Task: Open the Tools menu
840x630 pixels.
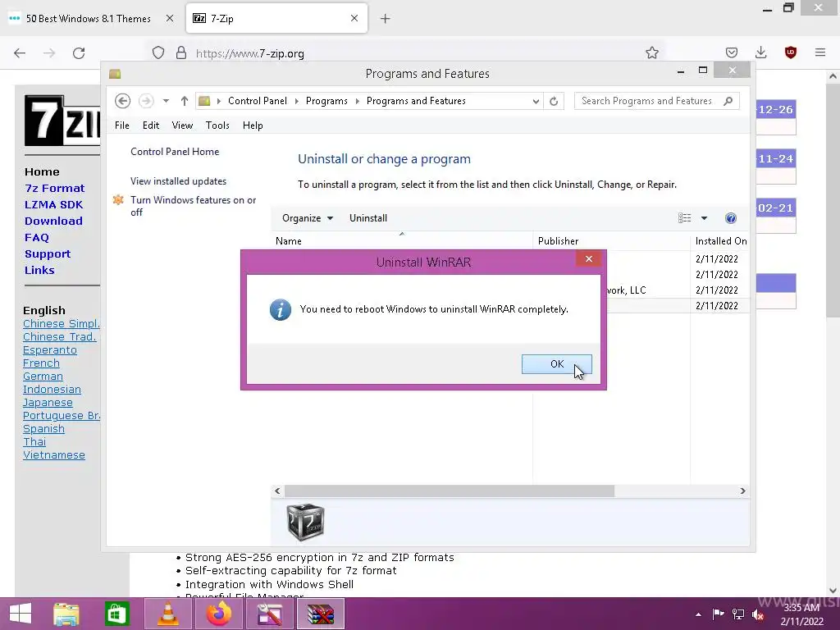Action: [217, 126]
